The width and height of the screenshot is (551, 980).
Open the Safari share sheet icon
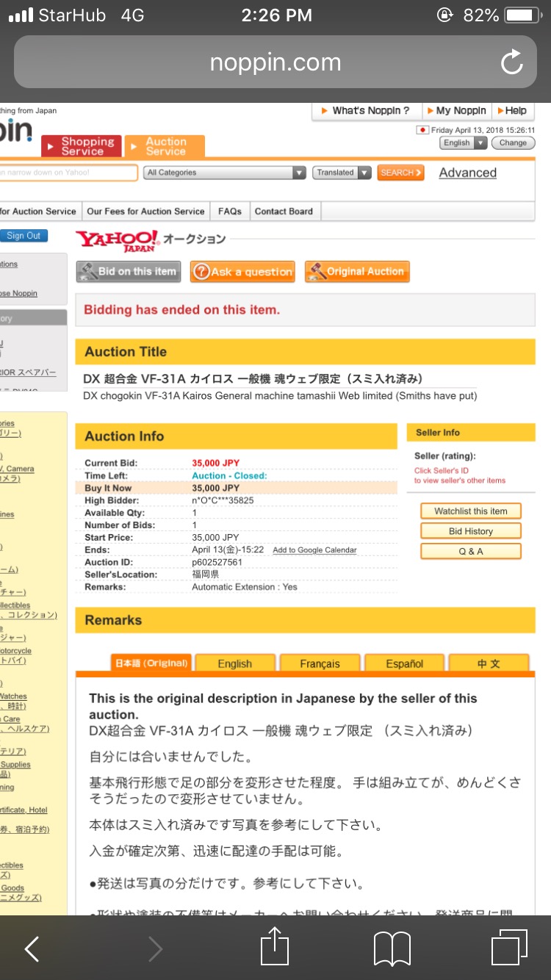(275, 946)
